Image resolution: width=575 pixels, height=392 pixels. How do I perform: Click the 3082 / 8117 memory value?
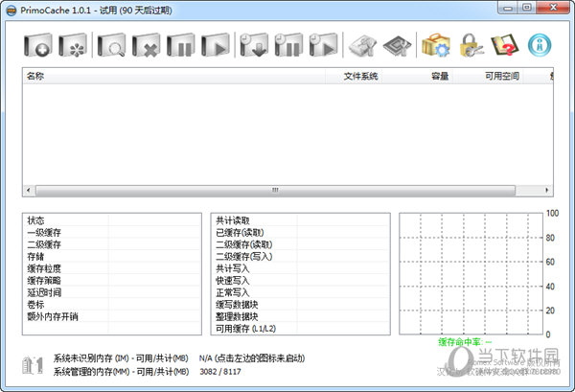220,372
